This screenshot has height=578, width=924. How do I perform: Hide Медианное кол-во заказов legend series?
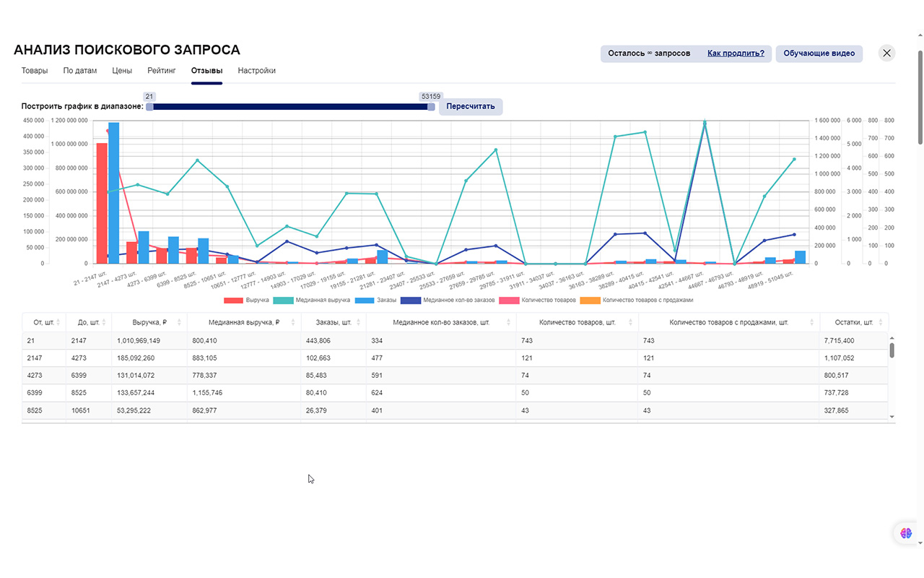pyautogui.click(x=448, y=300)
